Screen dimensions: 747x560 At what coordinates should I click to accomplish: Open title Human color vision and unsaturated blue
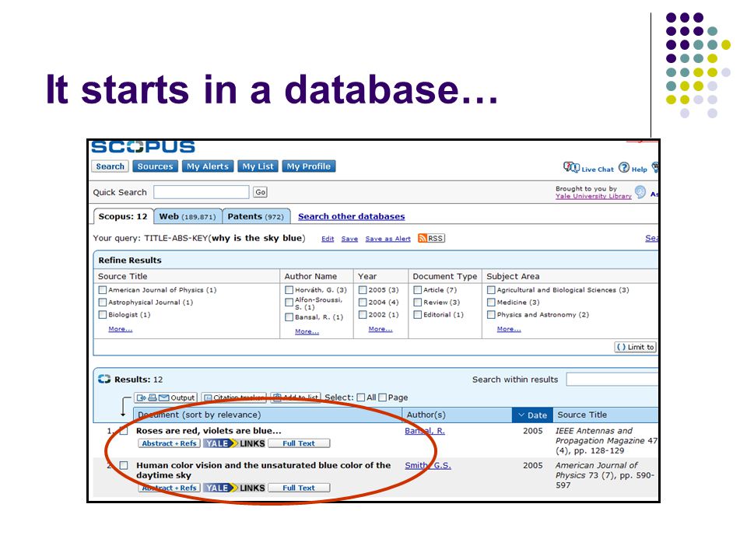tap(264, 470)
